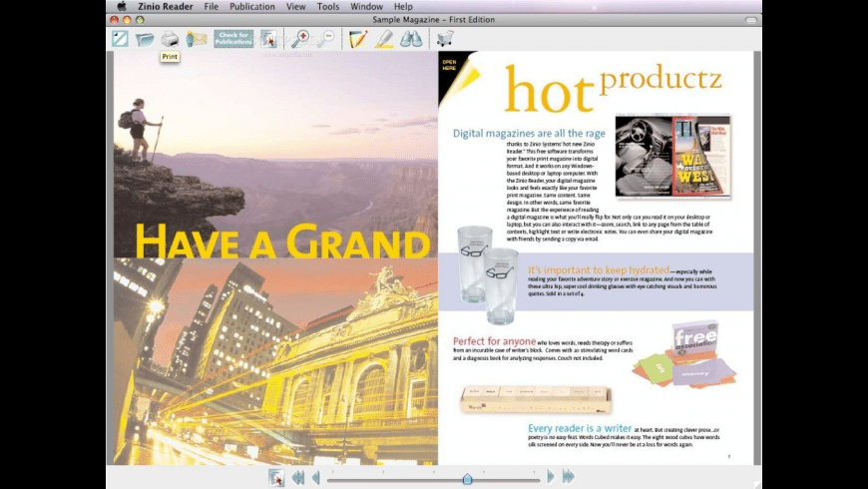Jump to first page with double-left arrow

click(x=298, y=477)
